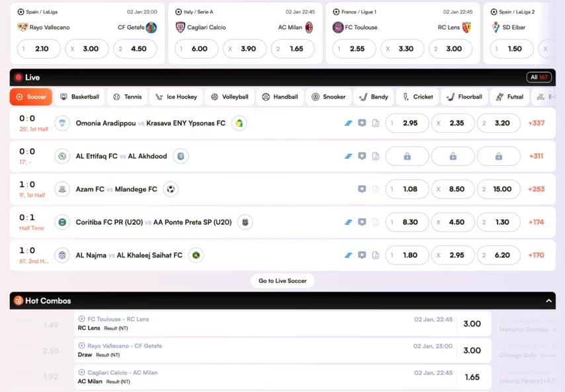The width and height of the screenshot is (565, 392).
Task: Pick away odds 15.00 for Mlandege FC
Action: pos(498,189)
